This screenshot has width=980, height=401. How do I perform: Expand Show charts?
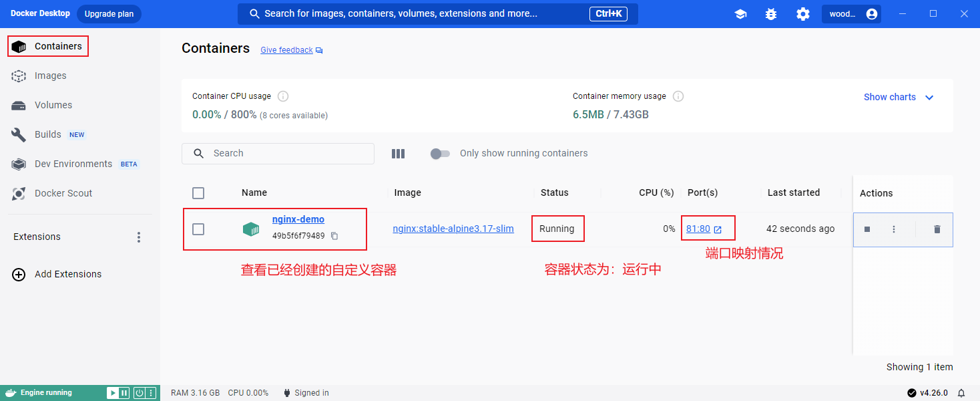(x=899, y=97)
